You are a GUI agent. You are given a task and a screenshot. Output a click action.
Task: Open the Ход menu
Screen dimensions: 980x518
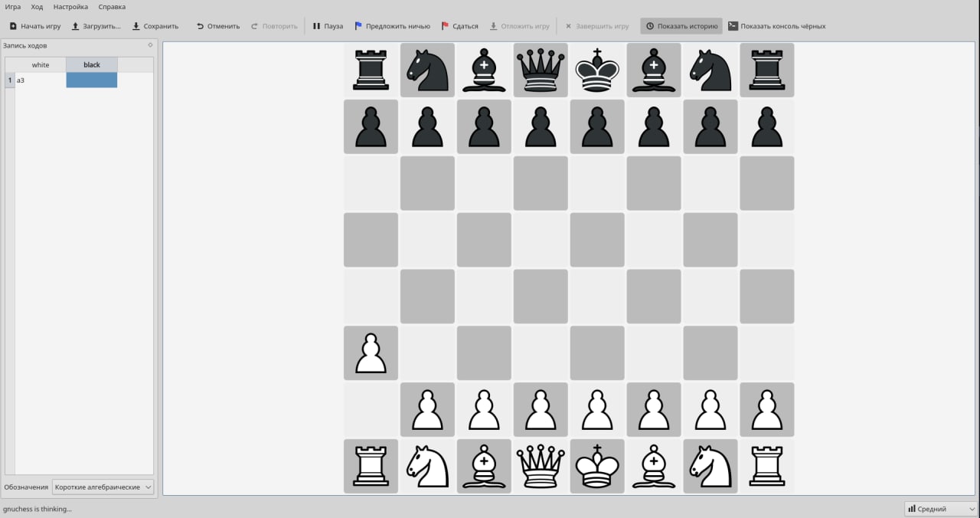(x=37, y=7)
